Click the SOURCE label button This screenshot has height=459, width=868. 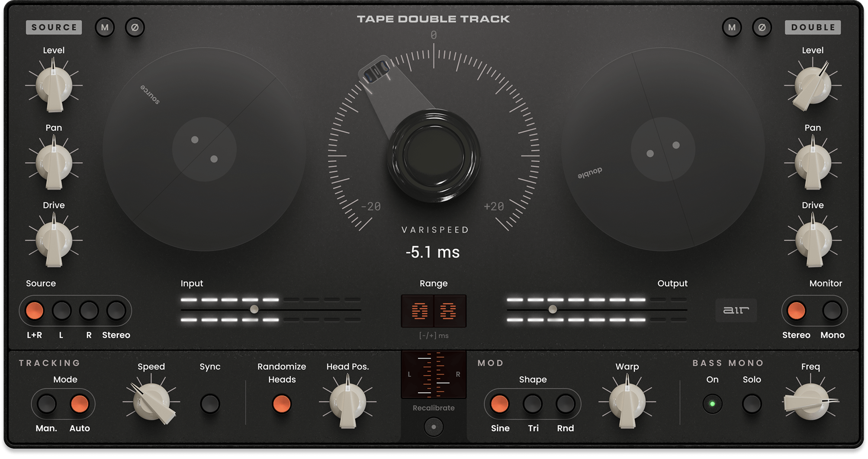pos(54,27)
